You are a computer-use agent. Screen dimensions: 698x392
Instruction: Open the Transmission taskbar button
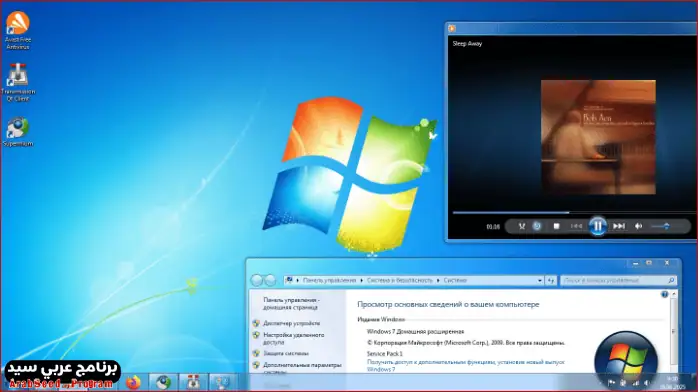point(193,382)
